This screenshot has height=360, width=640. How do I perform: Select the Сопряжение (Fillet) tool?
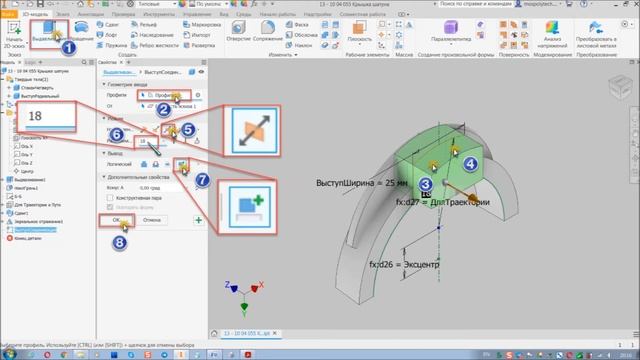coord(268,31)
